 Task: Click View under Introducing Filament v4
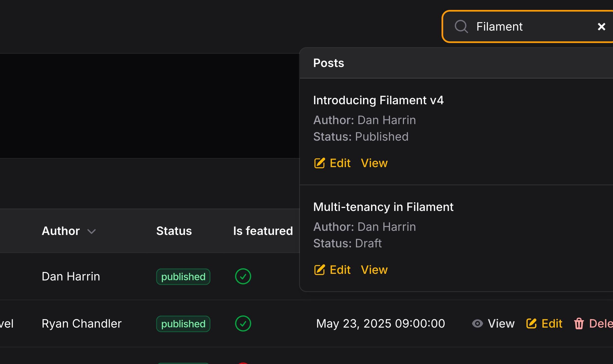pyautogui.click(x=374, y=163)
